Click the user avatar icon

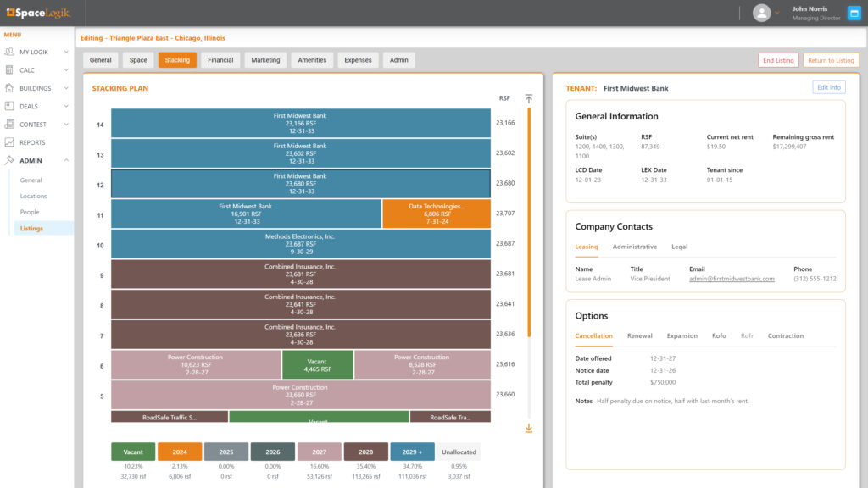click(761, 13)
